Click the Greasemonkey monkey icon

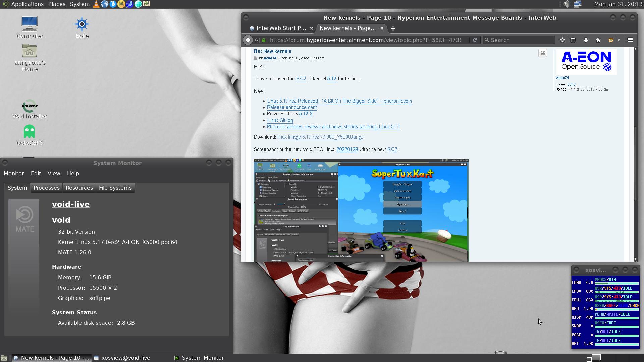pyautogui.click(x=611, y=40)
